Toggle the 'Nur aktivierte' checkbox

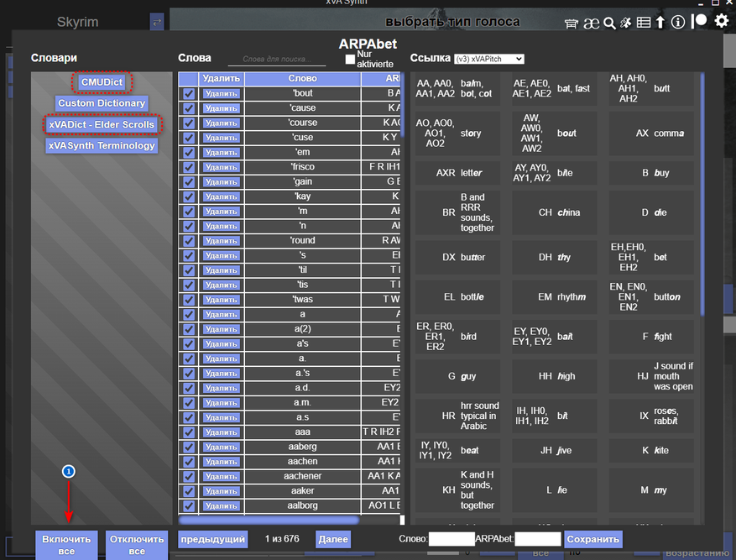[350, 59]
